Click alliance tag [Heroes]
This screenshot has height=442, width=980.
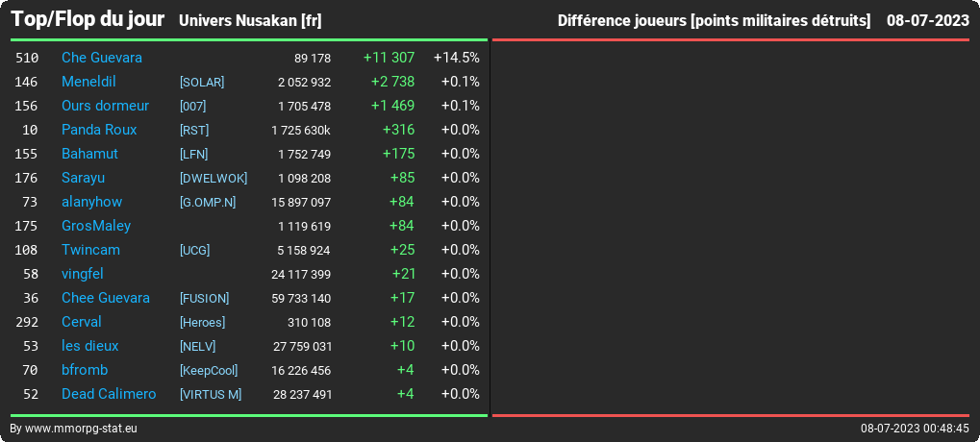coord(202,323)
